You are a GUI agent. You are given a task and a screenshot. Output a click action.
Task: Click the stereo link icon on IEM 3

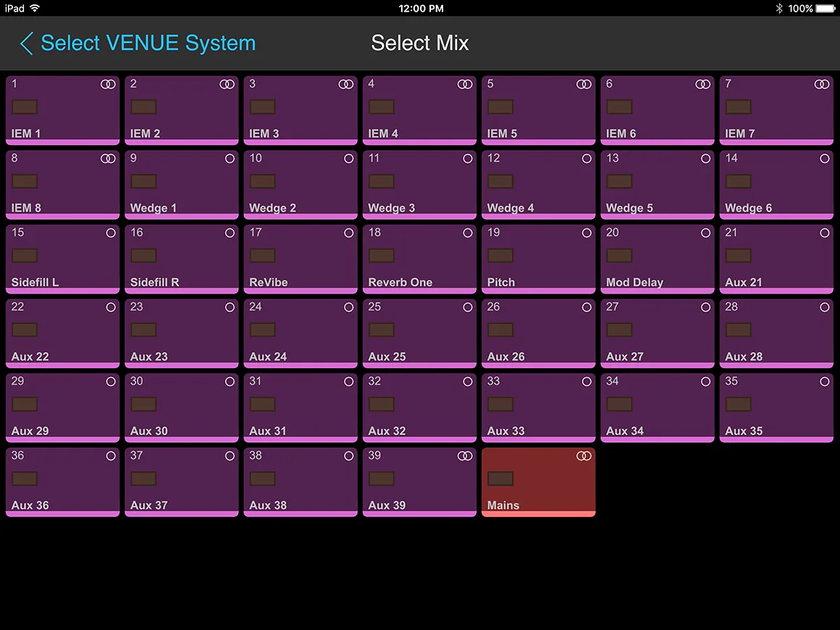coord(346,84)
